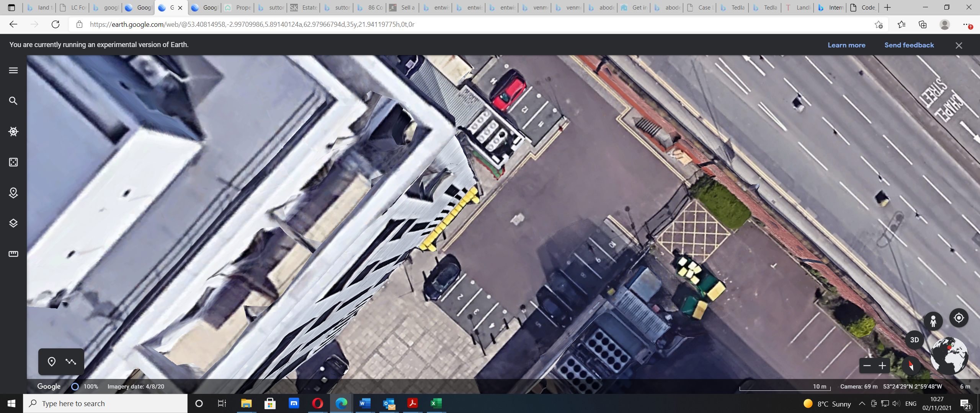The image size is (980, 413).
Task: Open Projects pin icon in sidebar
Action: (13, 193)
